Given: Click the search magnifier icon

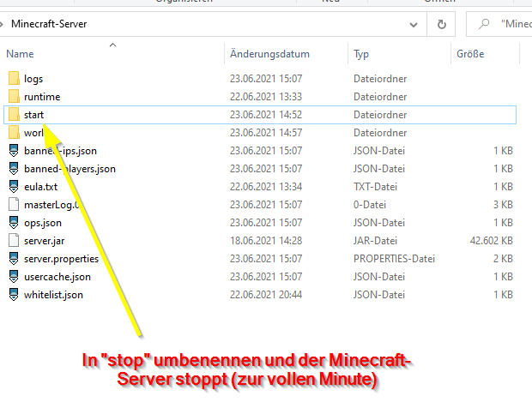Looking at the screenshot, I should coord(484,24).
